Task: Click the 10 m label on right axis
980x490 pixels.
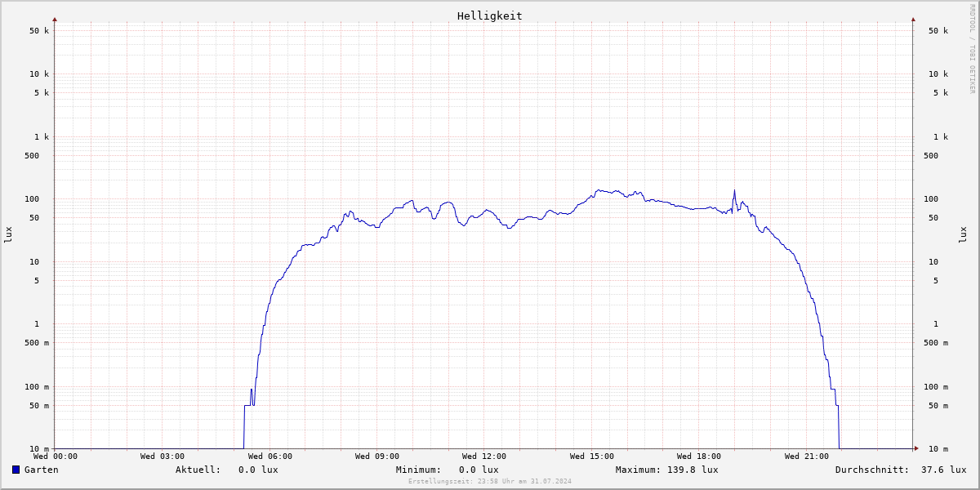Action: [938, 449]
